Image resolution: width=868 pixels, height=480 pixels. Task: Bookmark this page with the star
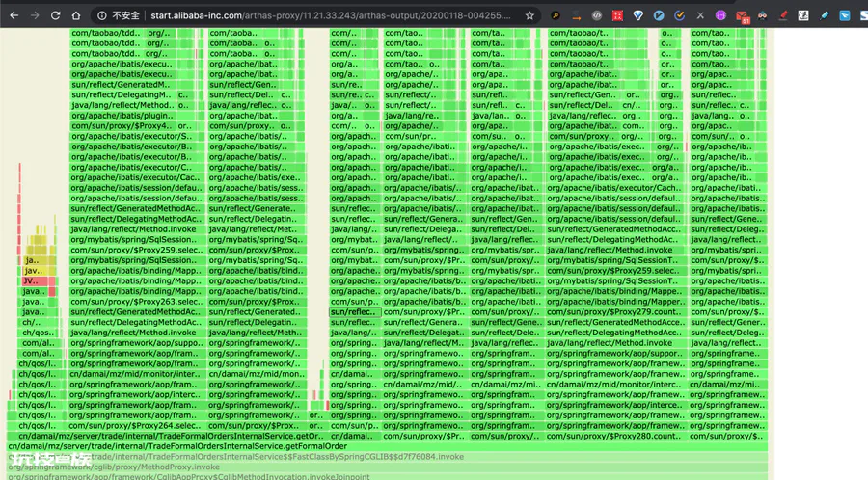[x=529, y=15]
